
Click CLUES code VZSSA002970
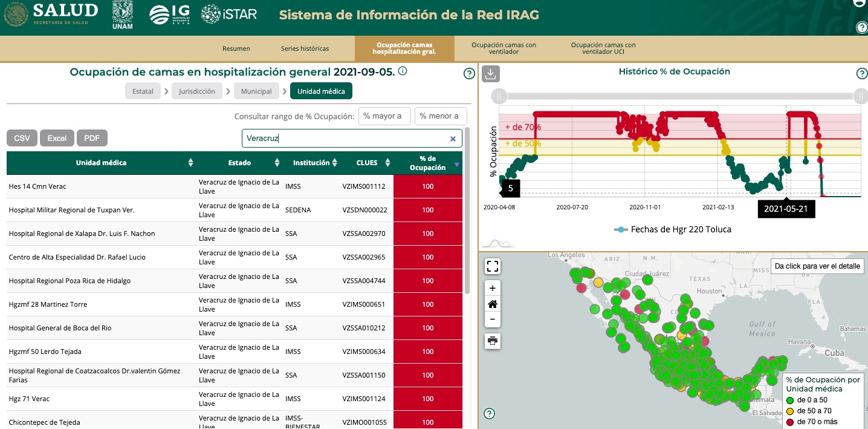(364, 234)
